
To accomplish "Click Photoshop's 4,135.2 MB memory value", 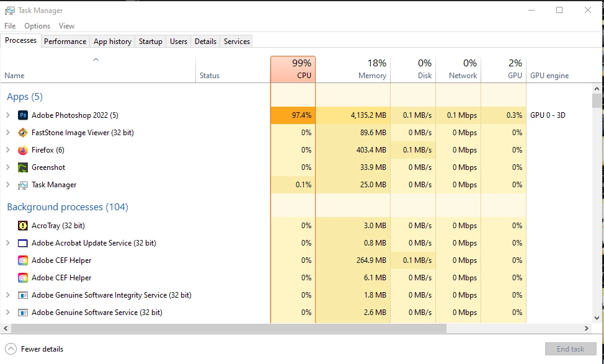I will point(368,115).
